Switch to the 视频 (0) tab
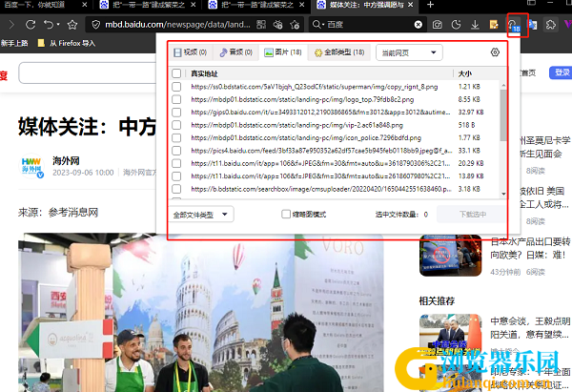 point(191,52)
